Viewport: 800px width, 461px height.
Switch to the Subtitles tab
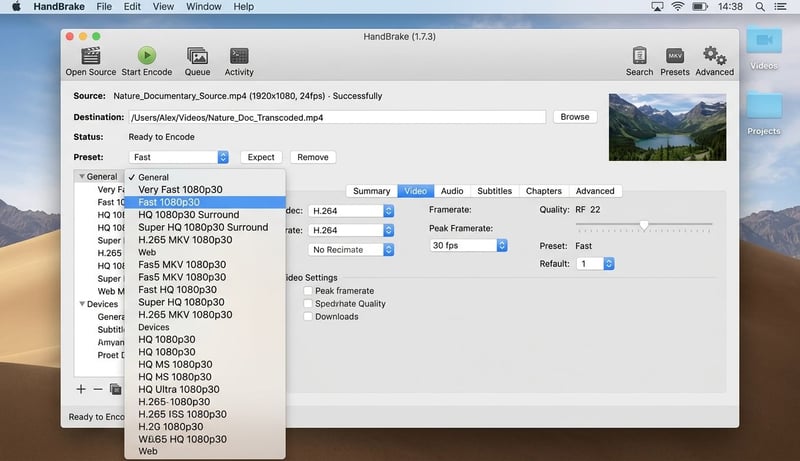(x=494, y=191)
